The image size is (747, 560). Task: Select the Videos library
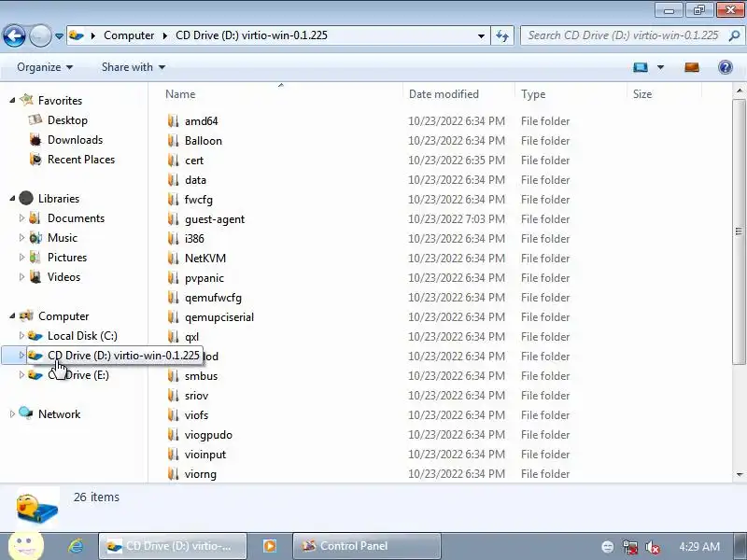[x=63, y=276]
